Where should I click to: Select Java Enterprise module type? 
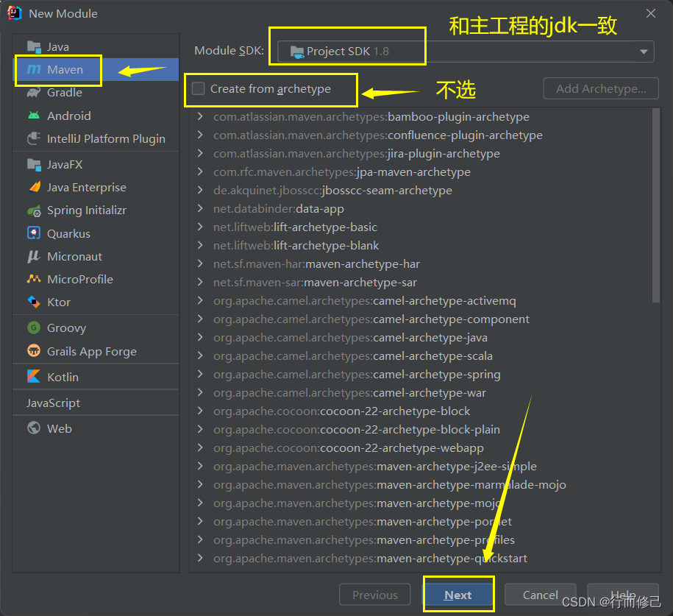pos(96,187)
